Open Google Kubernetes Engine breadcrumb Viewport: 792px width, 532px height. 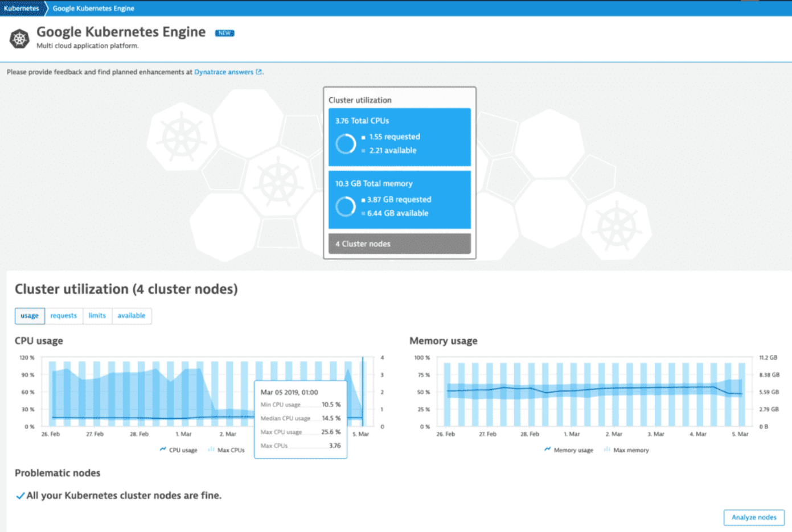click(x=93, y=9)
